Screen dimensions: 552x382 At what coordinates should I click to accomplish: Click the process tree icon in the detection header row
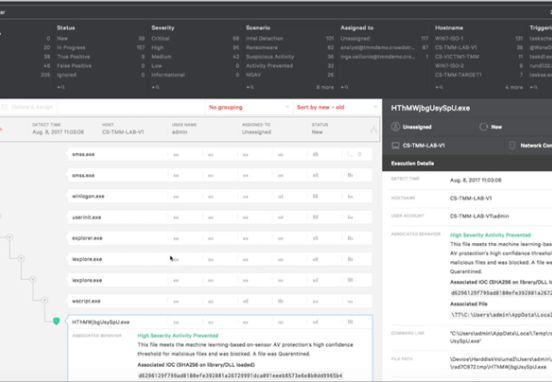coord(373,130)
